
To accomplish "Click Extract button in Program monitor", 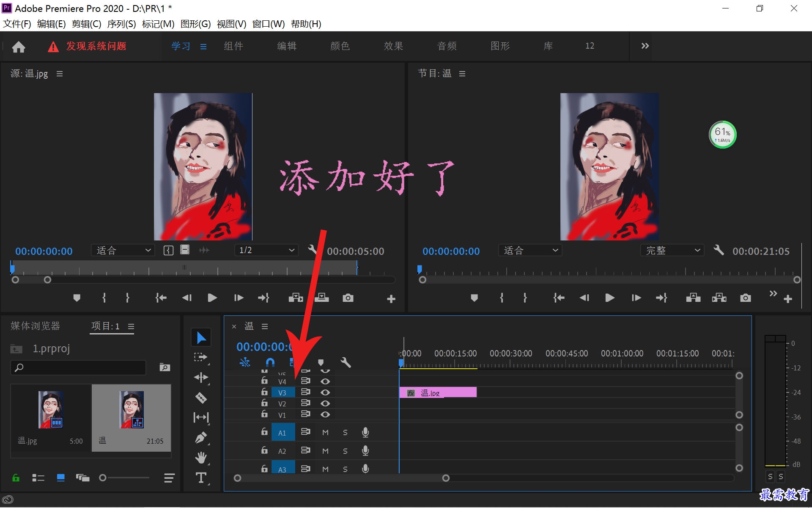I will click(719, 298).
